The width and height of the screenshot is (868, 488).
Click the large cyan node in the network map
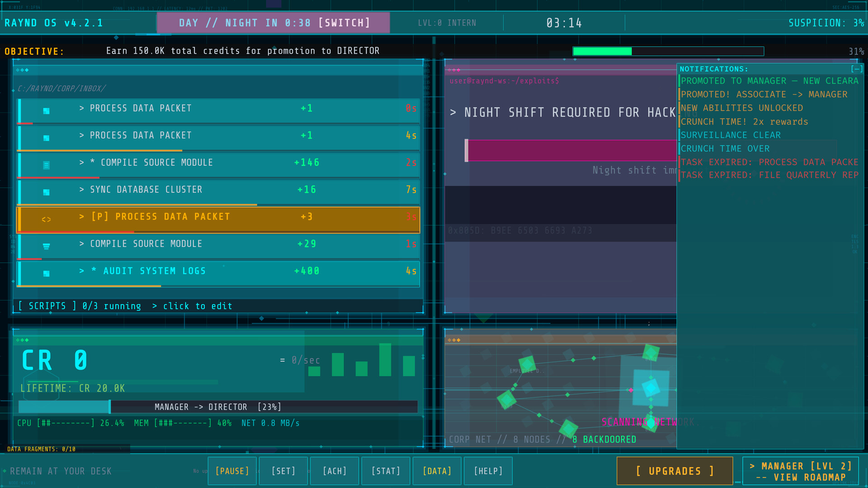[x=651, y=388]
